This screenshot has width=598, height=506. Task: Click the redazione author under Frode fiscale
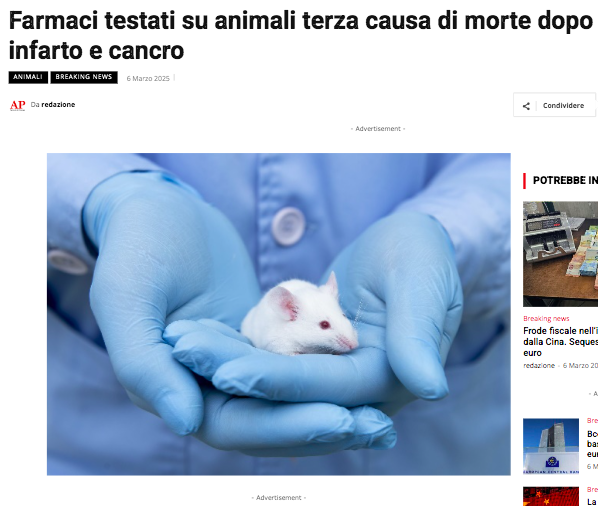539,365
